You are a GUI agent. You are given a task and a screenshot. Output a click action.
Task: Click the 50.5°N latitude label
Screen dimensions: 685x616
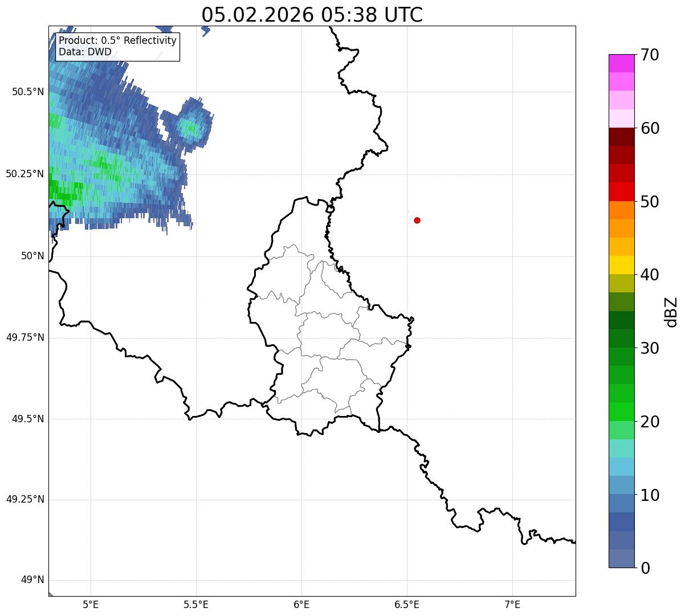coord(27,92)
